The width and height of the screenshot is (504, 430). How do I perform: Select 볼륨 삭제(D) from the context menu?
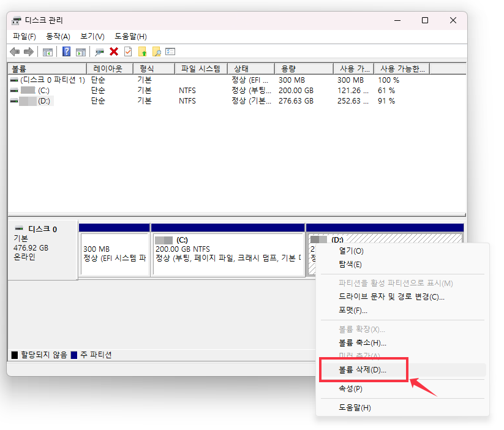coord(364,369)
